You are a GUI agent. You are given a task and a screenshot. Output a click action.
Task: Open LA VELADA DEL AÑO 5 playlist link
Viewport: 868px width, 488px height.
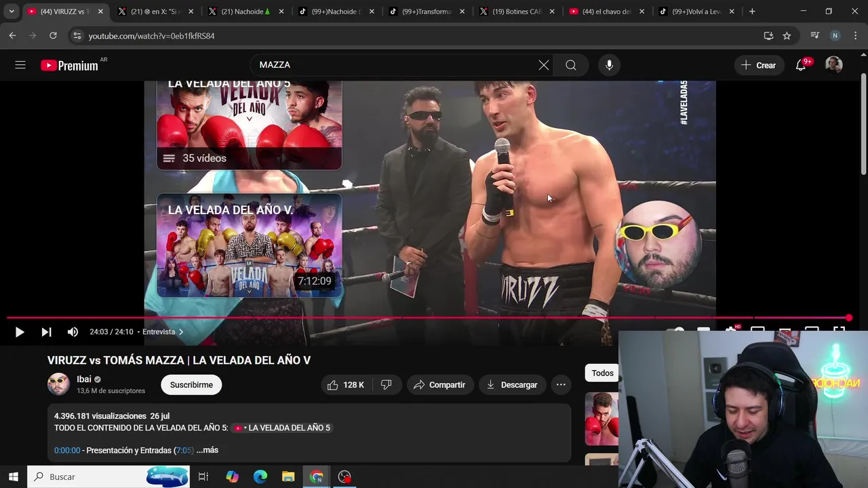coord(282,428)
